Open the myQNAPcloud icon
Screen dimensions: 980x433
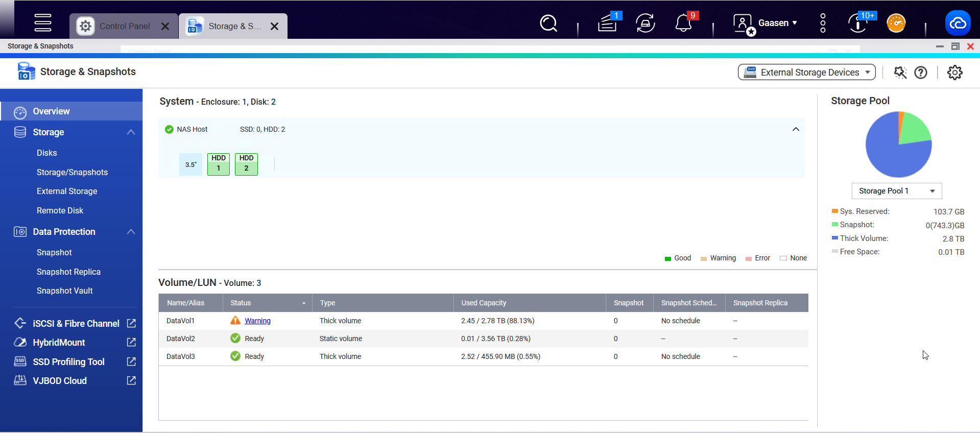(958, 23)
